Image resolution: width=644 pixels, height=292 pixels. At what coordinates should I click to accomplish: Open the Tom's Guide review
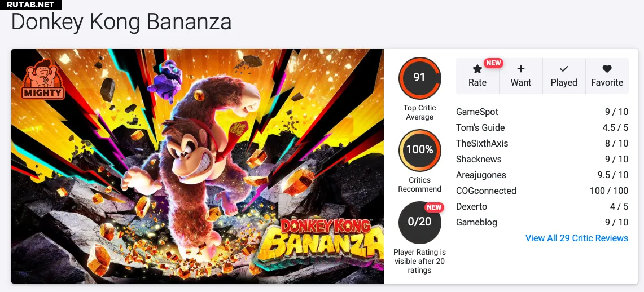click(x=542, y=127)
